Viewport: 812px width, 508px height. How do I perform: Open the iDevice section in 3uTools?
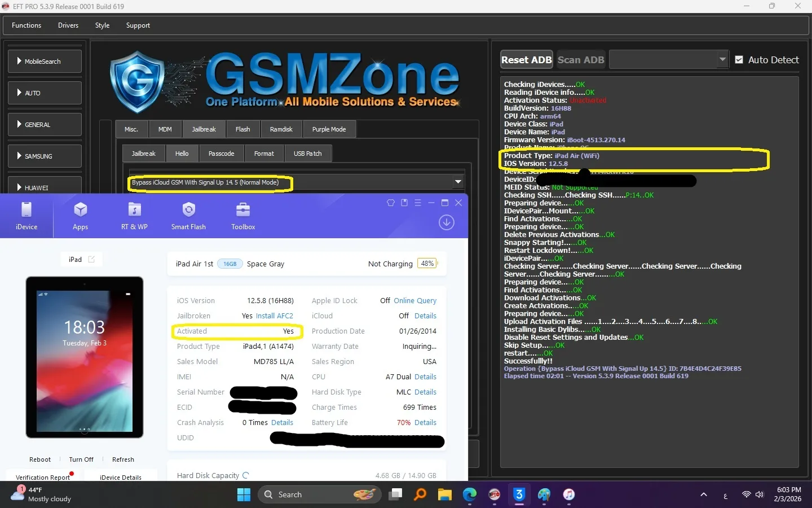pyautogui.click(x=27, y=216)
